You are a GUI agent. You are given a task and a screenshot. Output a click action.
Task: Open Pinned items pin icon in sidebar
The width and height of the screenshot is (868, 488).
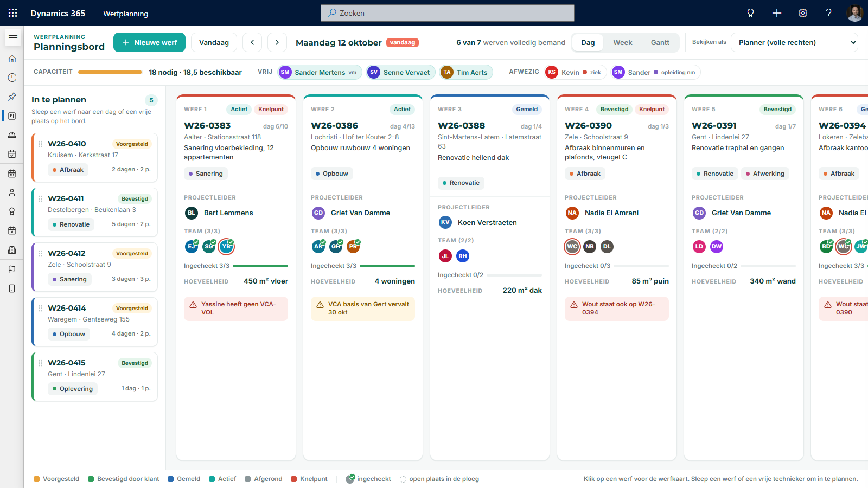tap(12, 97)
